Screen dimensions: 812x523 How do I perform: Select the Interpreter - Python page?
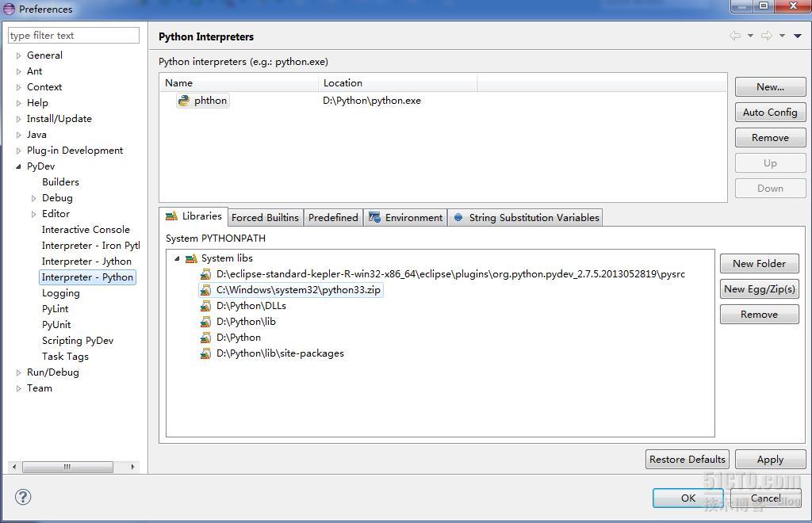click(87, 277)
